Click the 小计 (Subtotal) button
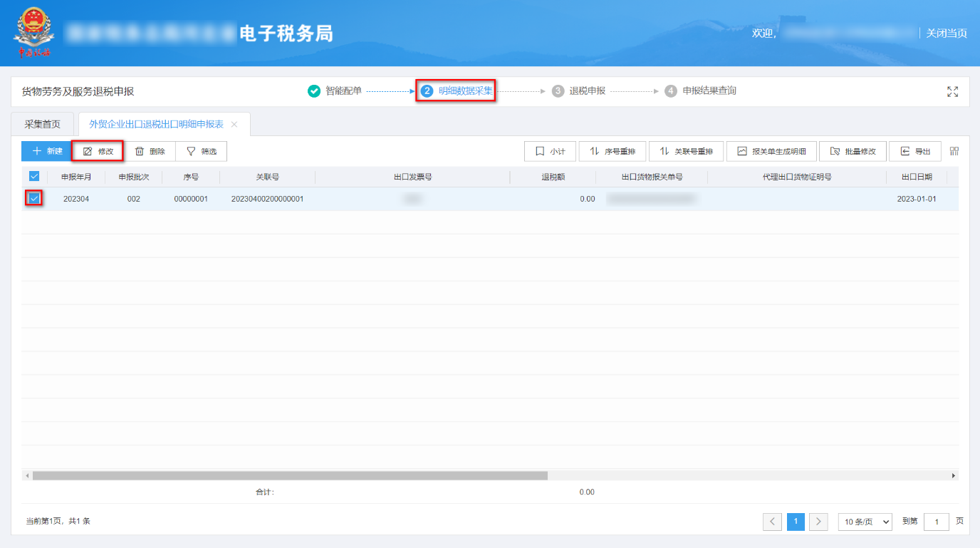The width and height of the screenshot is (980, 548). pos(551,151)
